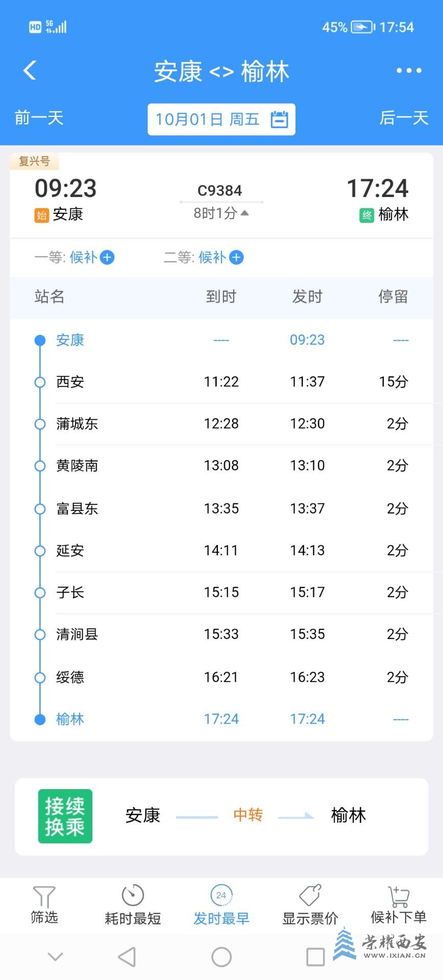Go to 后一天 next day
The width and height of the screenshot is (443, 980).
coord(404,118)
